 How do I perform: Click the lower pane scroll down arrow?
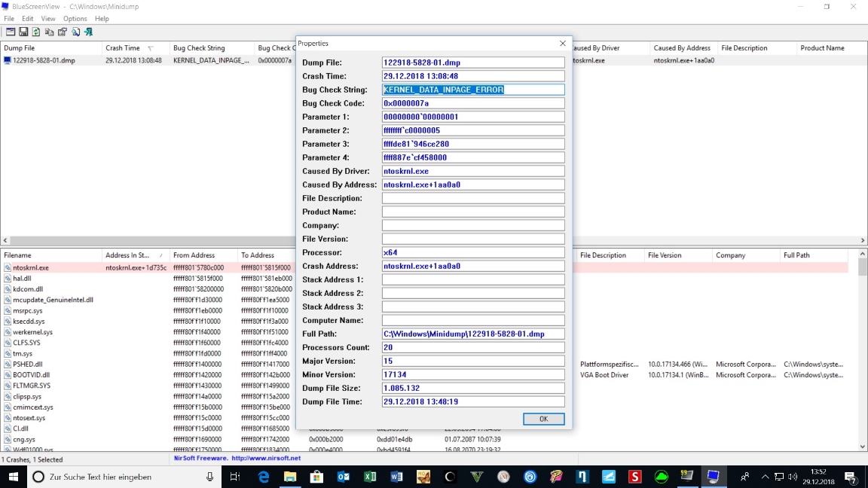pos(863,447)
